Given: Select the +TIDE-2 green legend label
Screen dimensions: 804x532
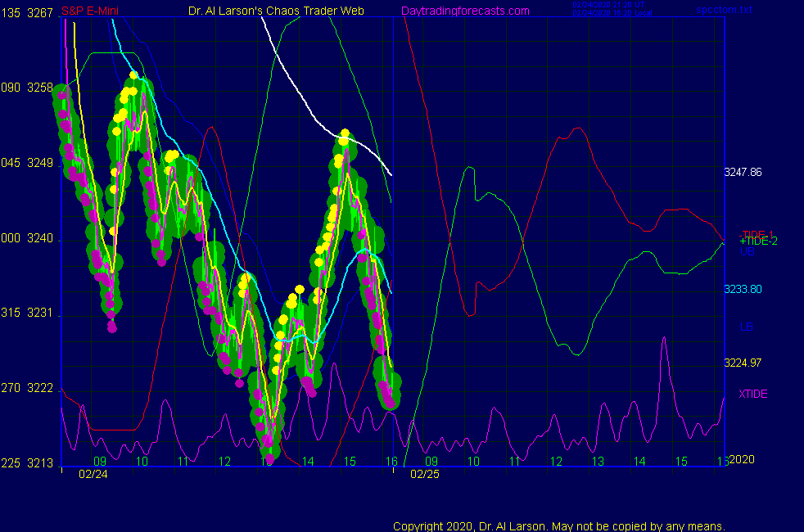Looking at the screenshot, I should click(758, 241).
